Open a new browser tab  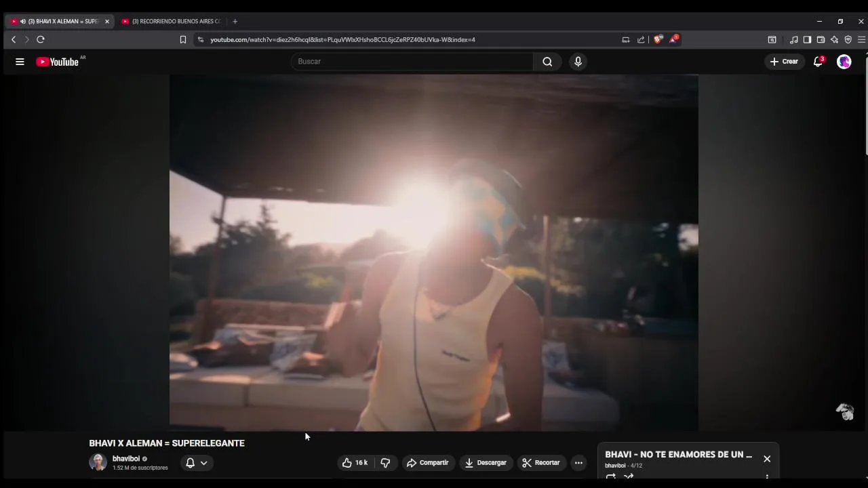(x=235, y=22)
